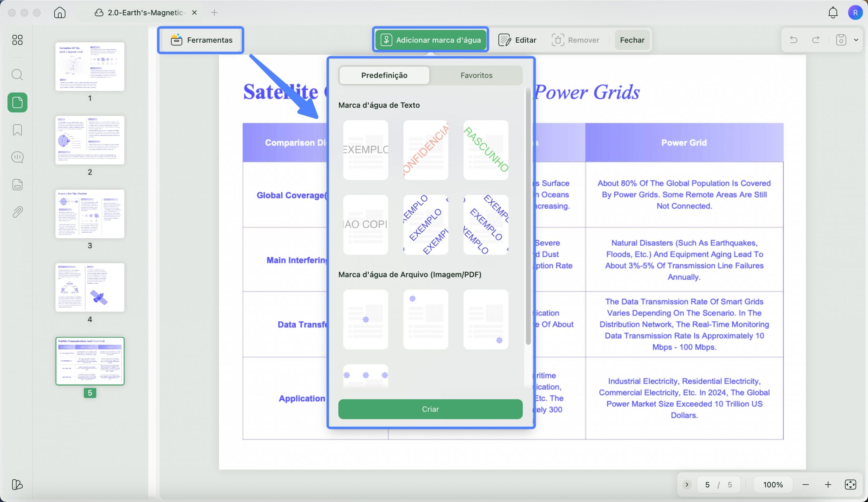The height and width of the screenshot is (502, 868).
Task: Open a new tab with plus
Action: pos(214,13)
